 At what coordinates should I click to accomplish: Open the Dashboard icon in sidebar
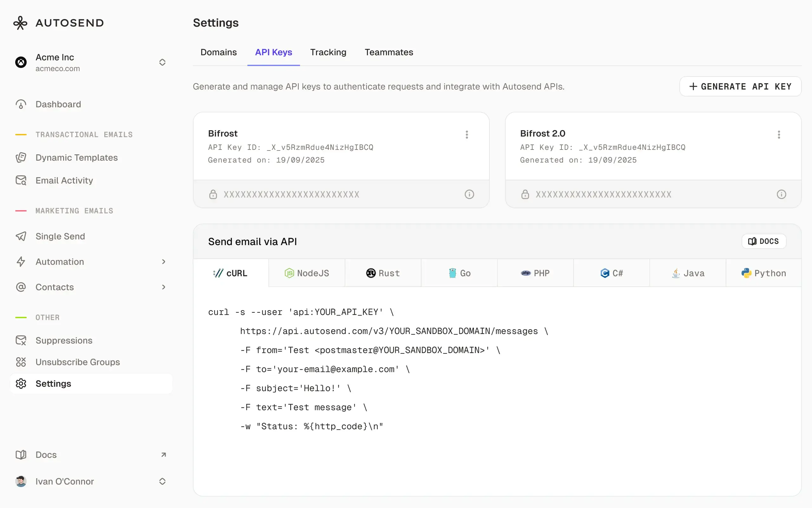click(x=21, y=104)
